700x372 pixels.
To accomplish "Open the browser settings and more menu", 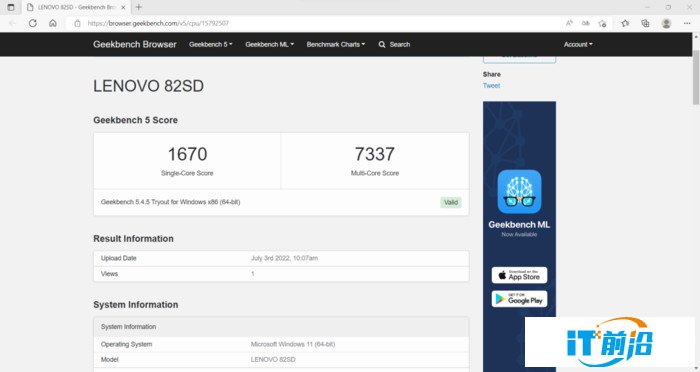I will (687, 23).
